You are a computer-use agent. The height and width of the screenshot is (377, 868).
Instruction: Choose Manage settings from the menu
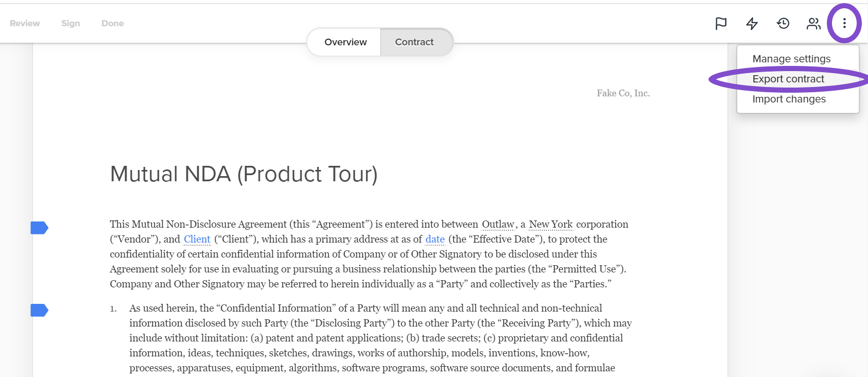pos(791,59)
